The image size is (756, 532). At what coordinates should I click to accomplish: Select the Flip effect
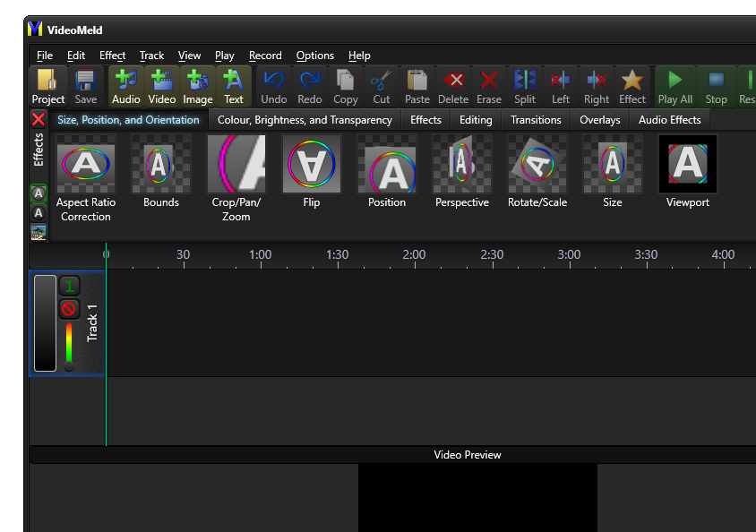click(x=311, y=164)
